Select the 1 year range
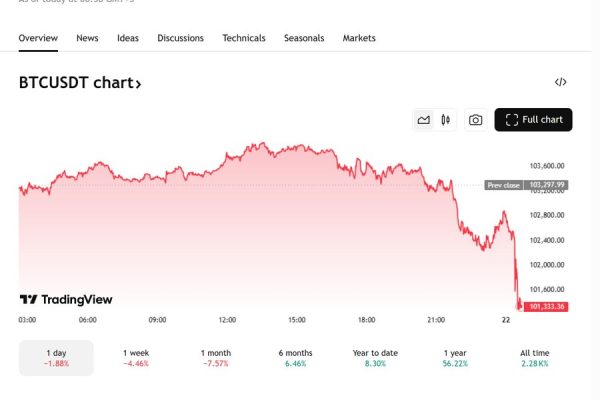This screenshot has width=600, height=400. [x=455, y=358]
